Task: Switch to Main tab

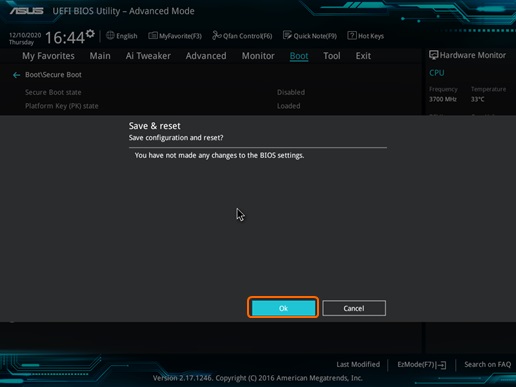Action: [x=100, y=56]
